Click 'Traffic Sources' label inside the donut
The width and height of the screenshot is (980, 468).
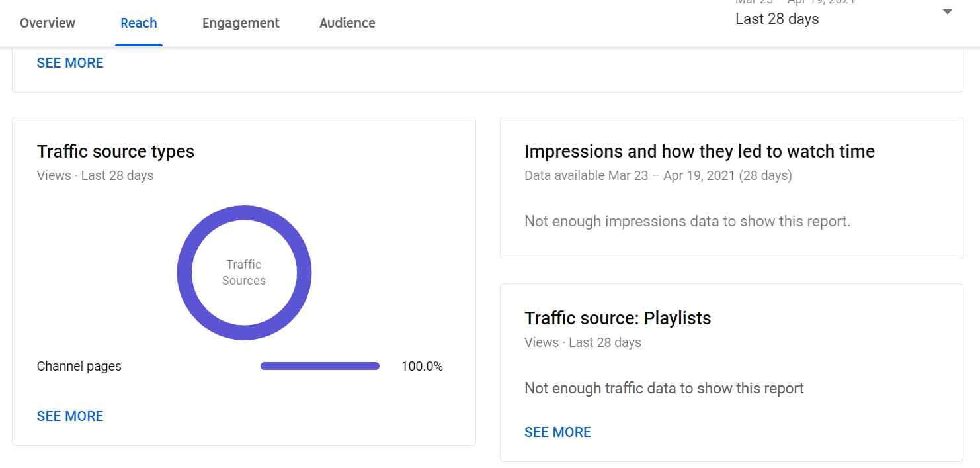244,272
